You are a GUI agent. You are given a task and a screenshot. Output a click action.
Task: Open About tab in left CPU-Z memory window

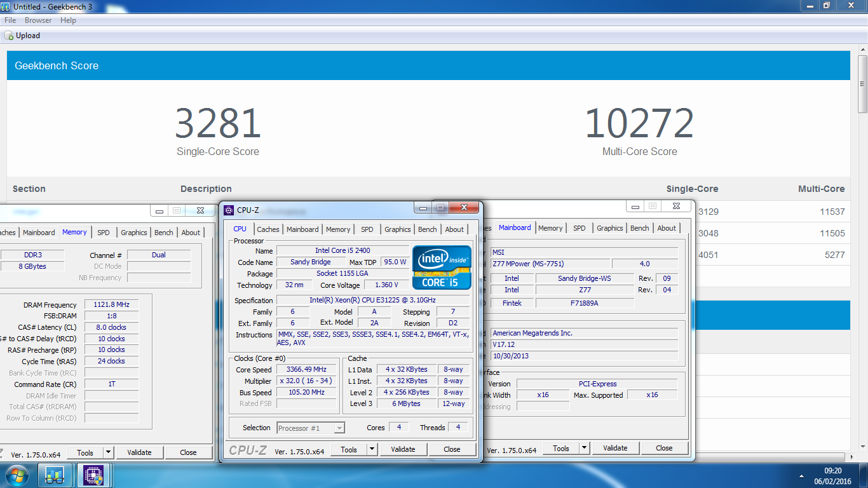click(191, 233)
